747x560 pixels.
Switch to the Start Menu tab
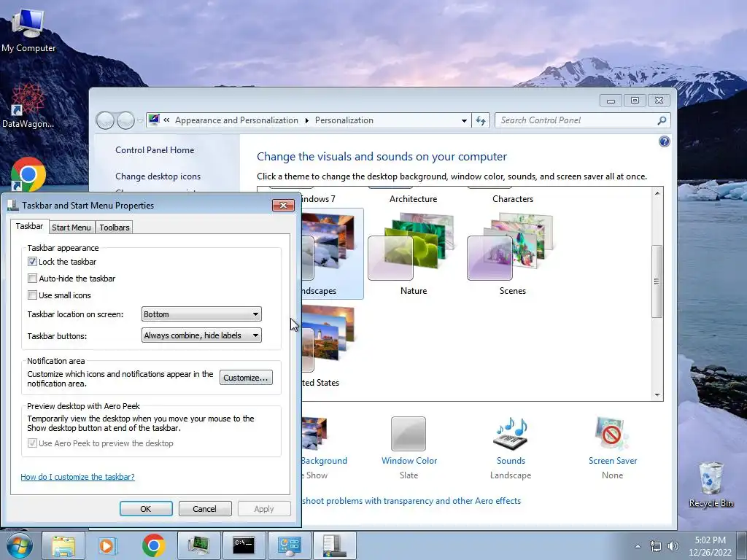tap(71, 227)
